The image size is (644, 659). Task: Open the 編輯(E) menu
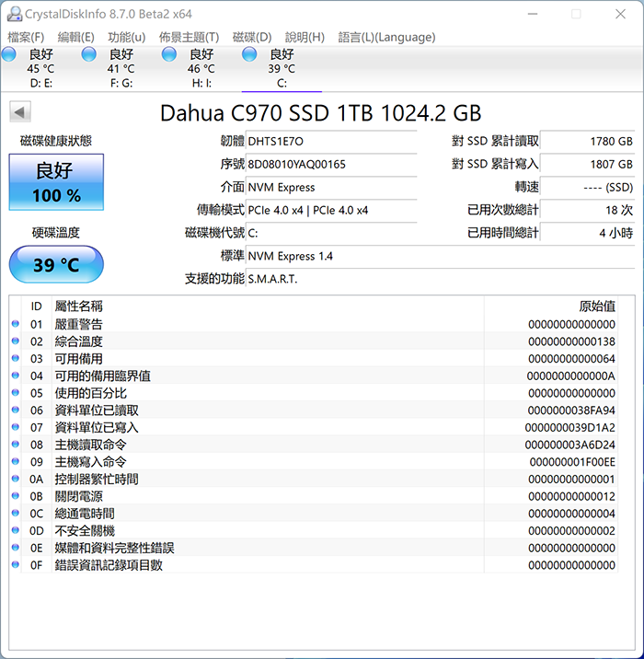pos(75,38)
